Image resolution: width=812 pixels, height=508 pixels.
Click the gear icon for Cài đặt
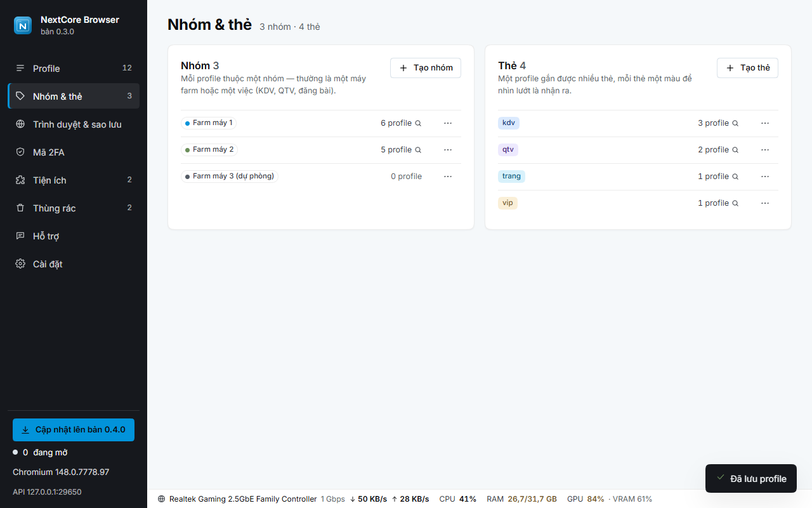pyautogui.click(x=20, y=264)
